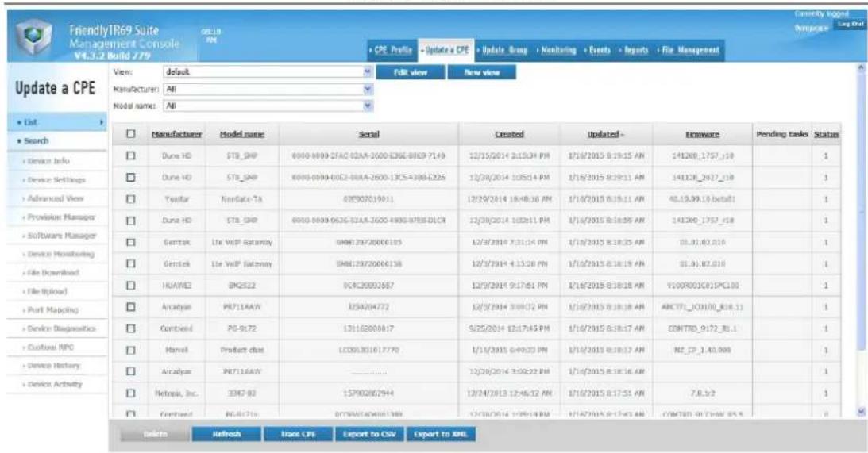
Task: Open the CPE Profile tab
Action: [392, 50]
